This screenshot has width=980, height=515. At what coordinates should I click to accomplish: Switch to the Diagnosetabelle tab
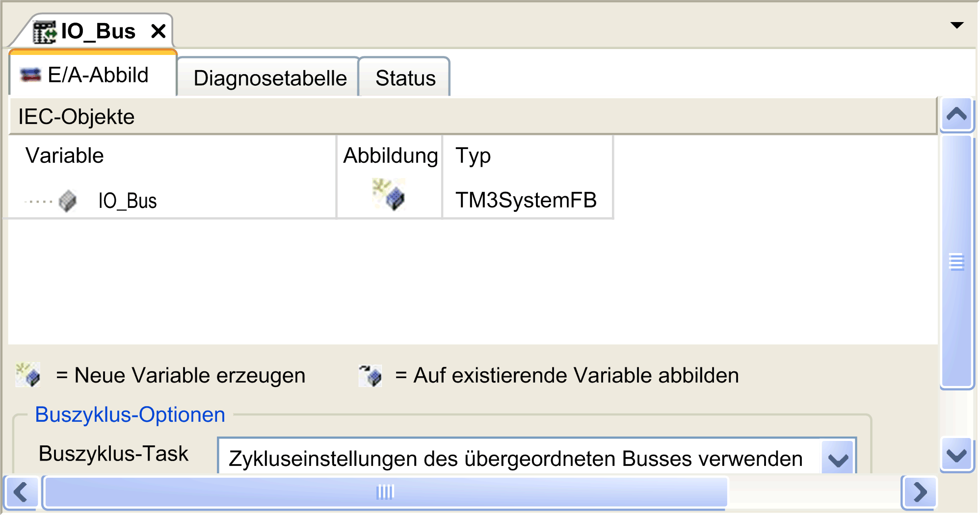(269, 77)
